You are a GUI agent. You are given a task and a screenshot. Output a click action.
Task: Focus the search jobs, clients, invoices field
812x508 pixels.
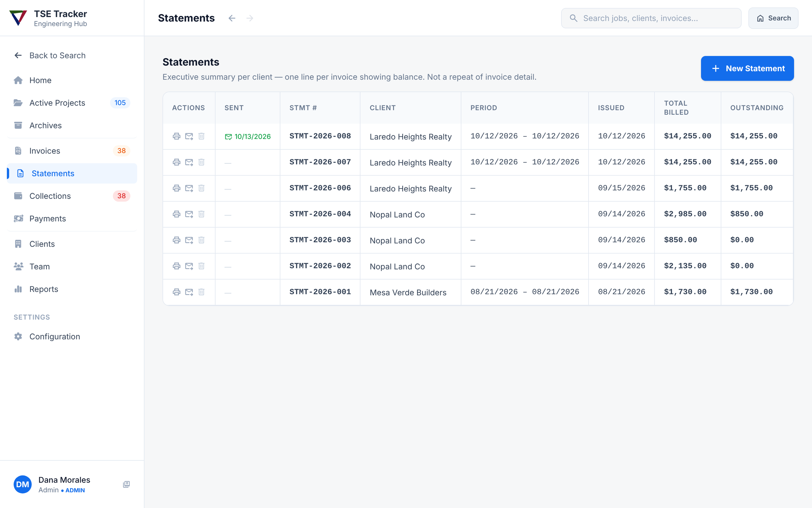[651, 18]
